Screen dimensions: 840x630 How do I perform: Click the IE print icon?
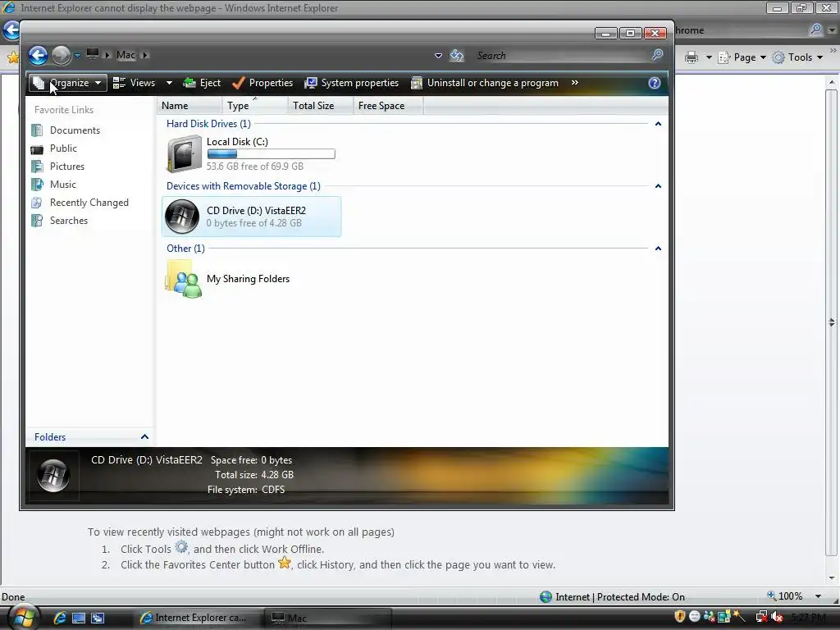[692, 57]
